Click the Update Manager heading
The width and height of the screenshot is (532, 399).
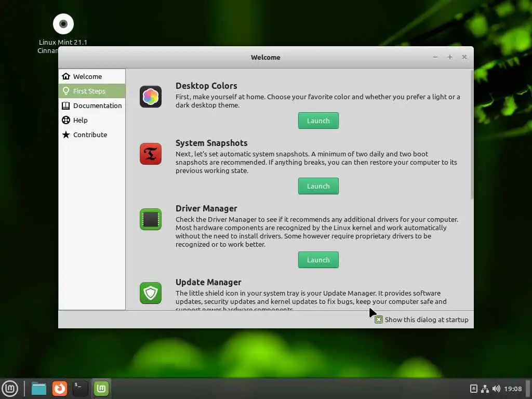click(x=208, y=282)
